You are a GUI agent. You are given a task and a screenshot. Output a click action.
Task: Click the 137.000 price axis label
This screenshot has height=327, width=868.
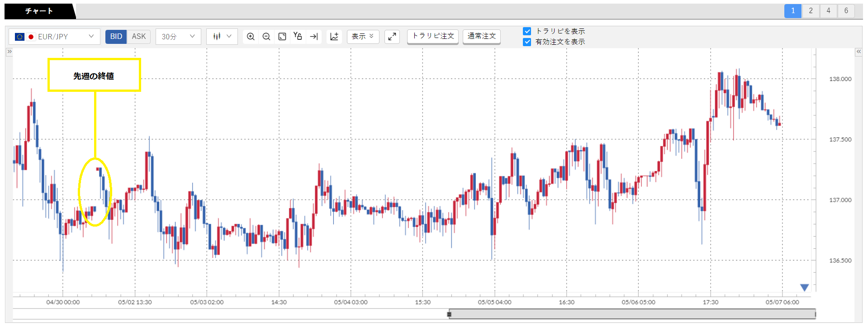(840, 200)
